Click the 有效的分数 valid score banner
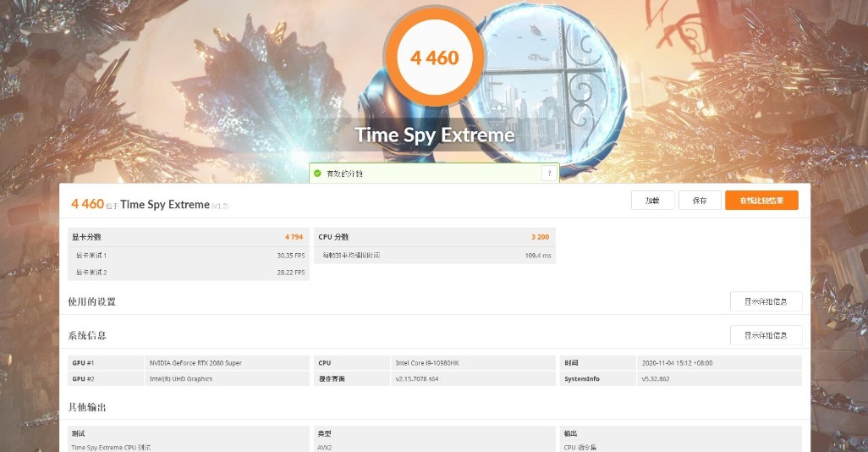The height and width of the screenshot is (452, 868). (434, 174)
